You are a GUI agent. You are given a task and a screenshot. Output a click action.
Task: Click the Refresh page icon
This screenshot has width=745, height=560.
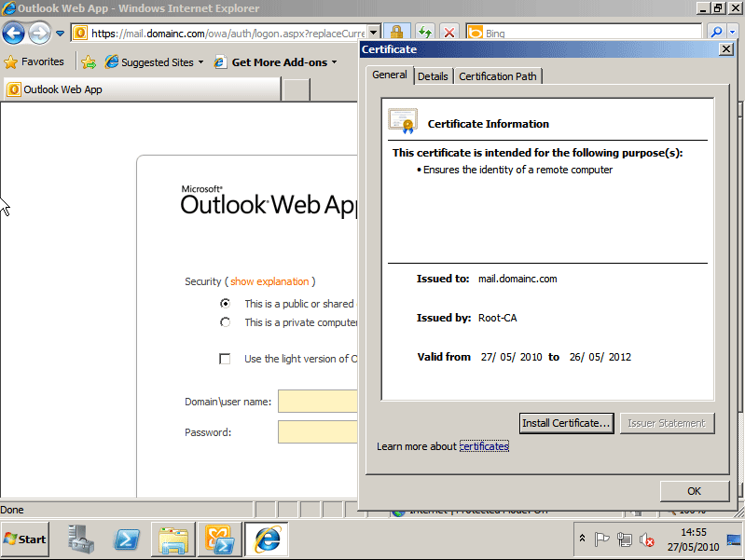tap(425, 33)
